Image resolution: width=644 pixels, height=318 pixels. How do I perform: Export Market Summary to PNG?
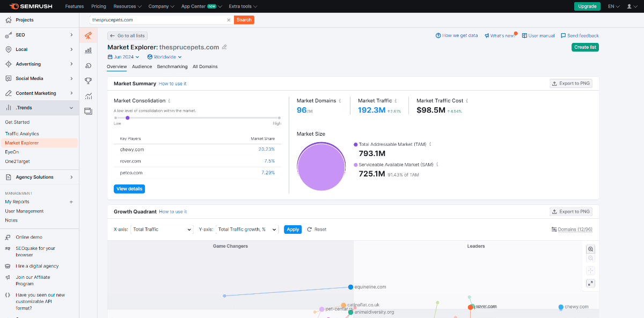pos(572,83)
